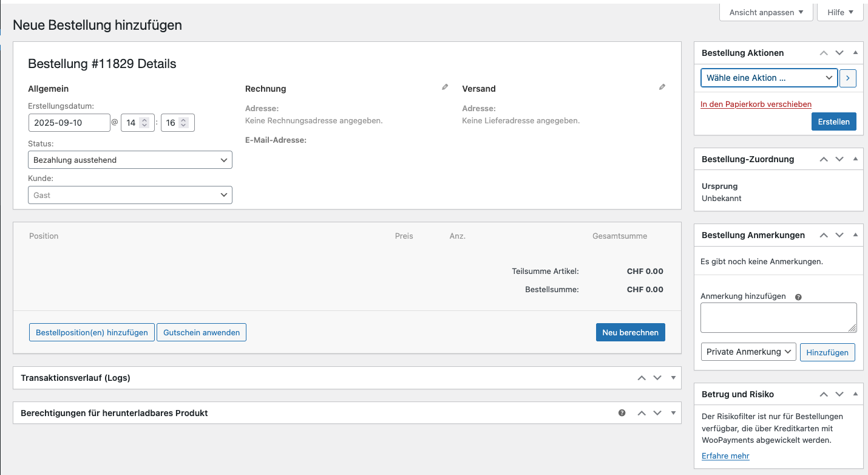The height and width of the screenshot is (475, 868).
Task: Click help icon in Berechtigungen panel header
Action: point(622,413)
